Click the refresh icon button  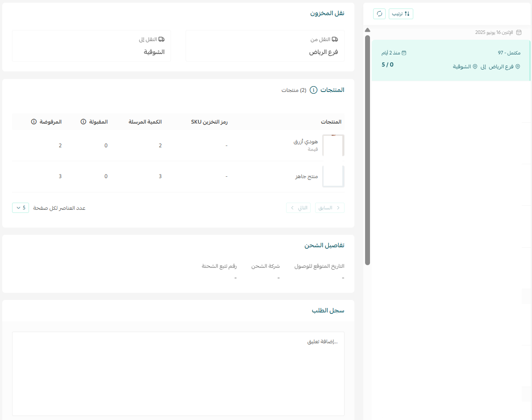click(x=379, y=14)
